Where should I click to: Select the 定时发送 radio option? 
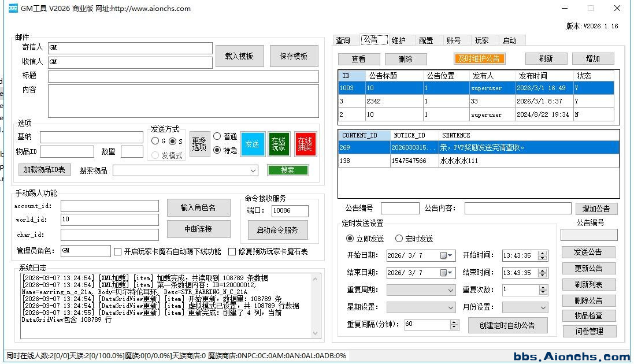pos(399,239)
